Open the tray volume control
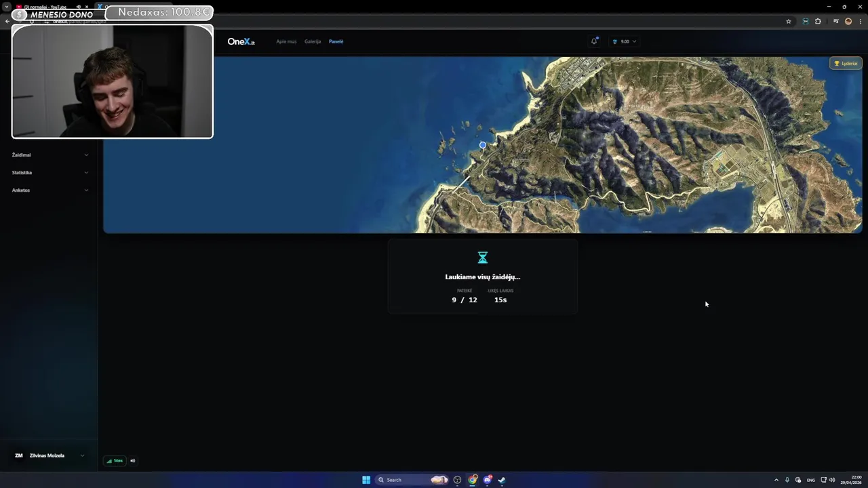Viewport: 868px width, 488px height. coord(832,480)
